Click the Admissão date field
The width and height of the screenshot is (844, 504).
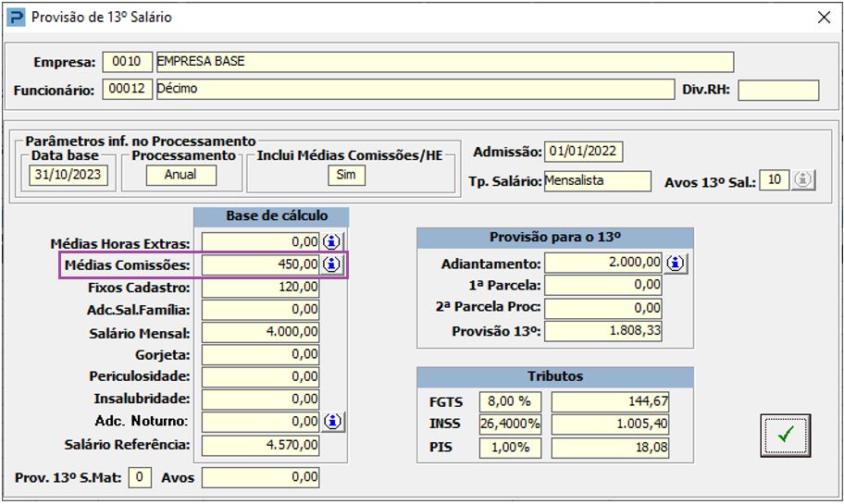[x=583, y=152]
